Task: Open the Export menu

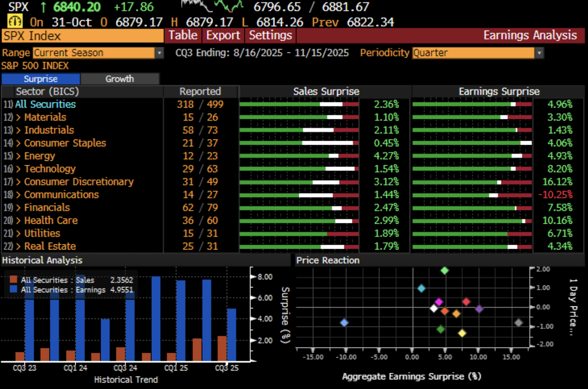Action: (x=223, y=35)
